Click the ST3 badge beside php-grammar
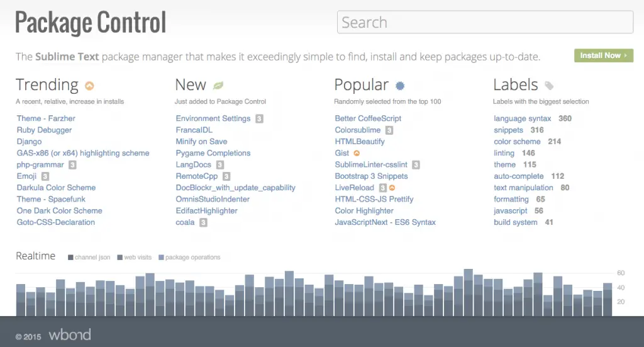This screenshot has height=347, width=644. (x=72, y=165)
